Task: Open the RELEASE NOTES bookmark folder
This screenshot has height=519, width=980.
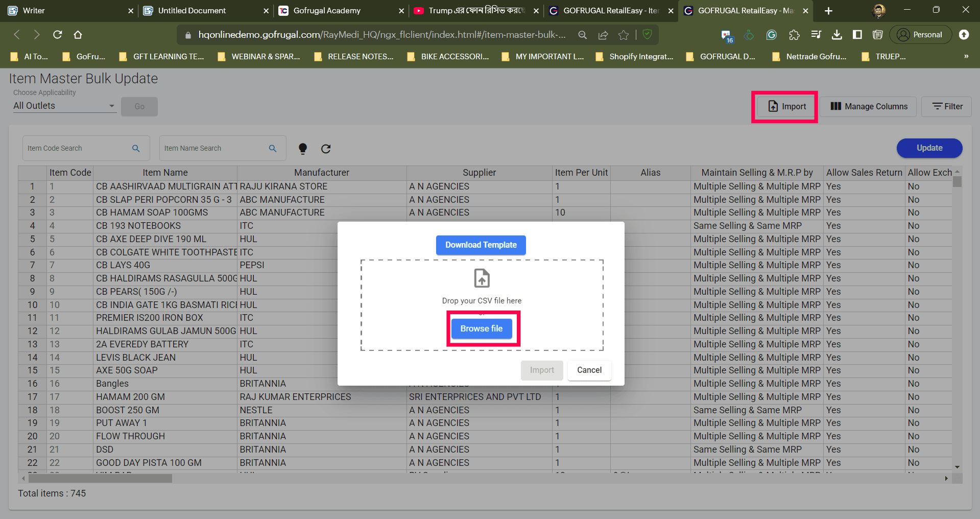Action: (x=354, y=56)
